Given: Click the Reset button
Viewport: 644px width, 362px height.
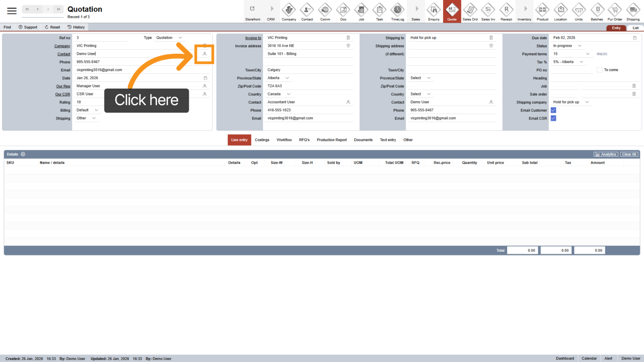Looking at the screenshot, I should coord(53,27).
